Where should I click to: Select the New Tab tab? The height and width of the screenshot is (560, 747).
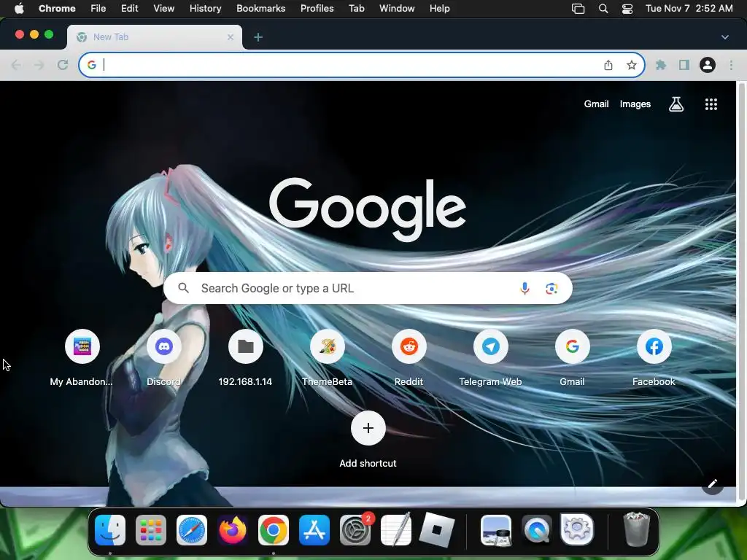pos(154,36)
